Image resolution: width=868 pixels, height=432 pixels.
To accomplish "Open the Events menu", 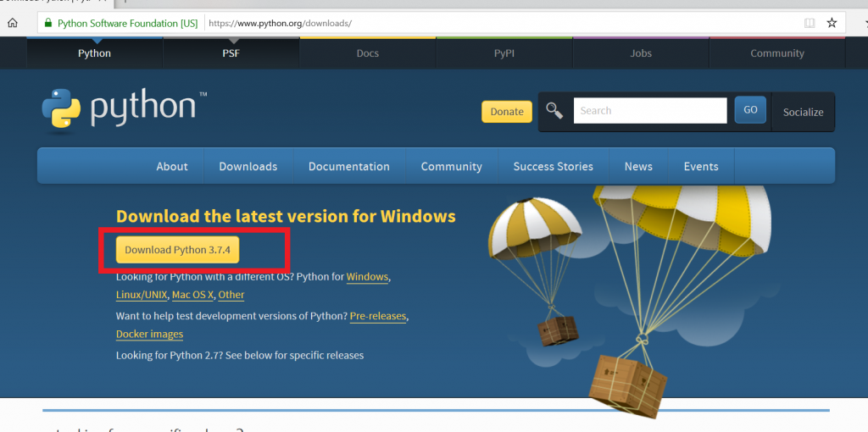I will tap(701, 167).
